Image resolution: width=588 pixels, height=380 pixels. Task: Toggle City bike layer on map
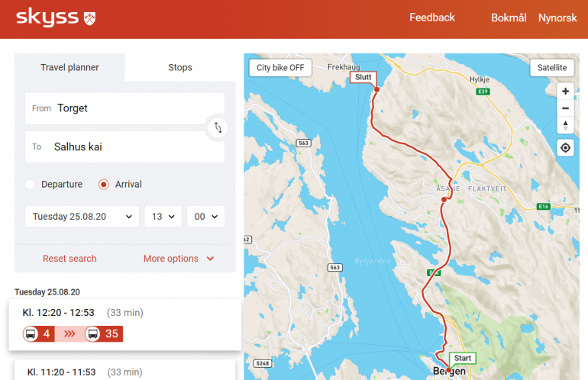click(x=280, y=67)
